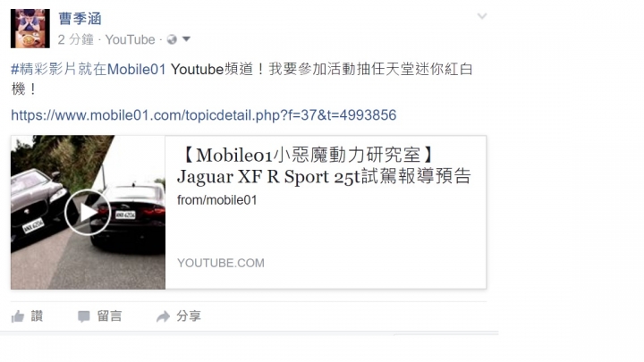Click the 留言 comment label
This screenshot has width=644, height=362.
pyautogui.click(x=110, y=316)
